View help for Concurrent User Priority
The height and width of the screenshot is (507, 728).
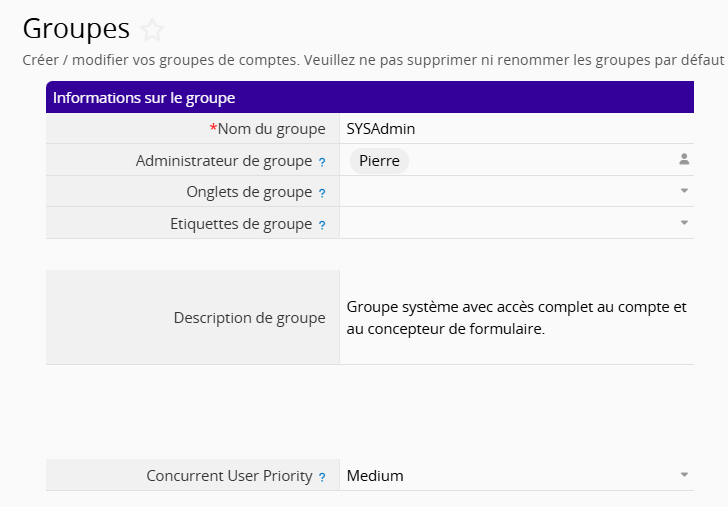(322, 477)
